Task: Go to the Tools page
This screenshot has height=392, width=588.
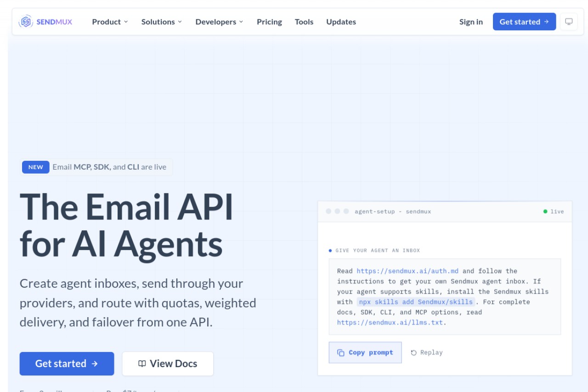Action: click(x=304, y=22)
